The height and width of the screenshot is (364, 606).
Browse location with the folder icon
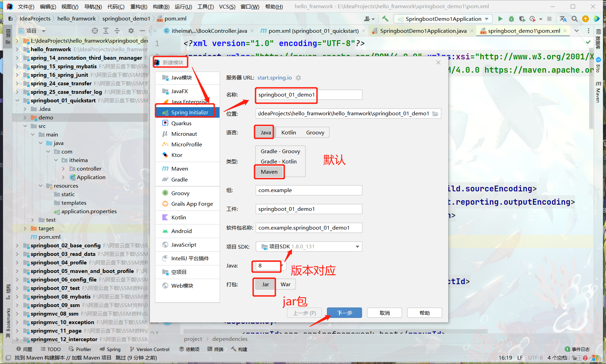(x=435, y=114)
